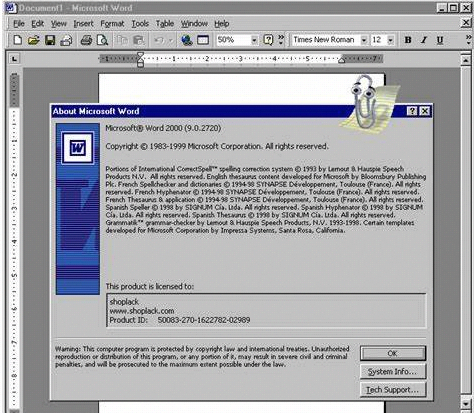Open the Insert menu
474x413 pixels.
click(83, 24)
